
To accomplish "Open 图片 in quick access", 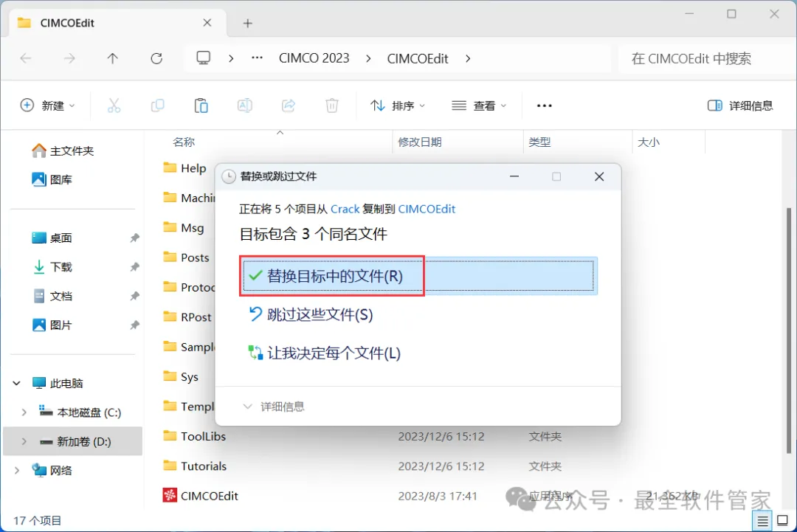I will click(x=52, y=325).
